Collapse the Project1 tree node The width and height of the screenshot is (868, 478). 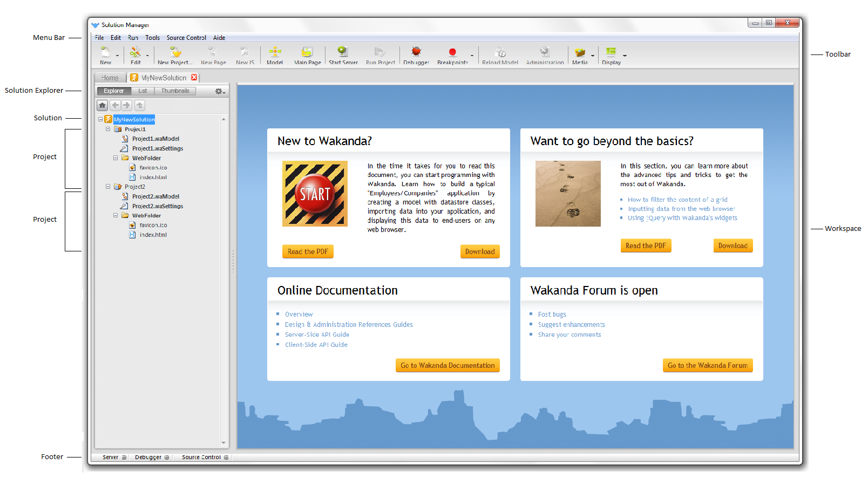coord(108,129)
